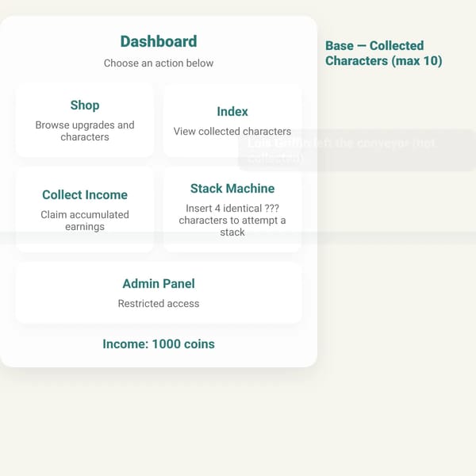Dismiss the faded conveyor notification toast

click(x=357, y=150)
